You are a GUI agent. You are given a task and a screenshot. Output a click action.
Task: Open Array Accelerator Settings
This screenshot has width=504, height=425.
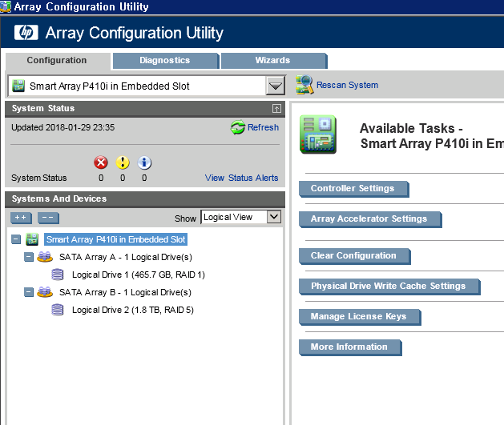click(x=370, y=219)
